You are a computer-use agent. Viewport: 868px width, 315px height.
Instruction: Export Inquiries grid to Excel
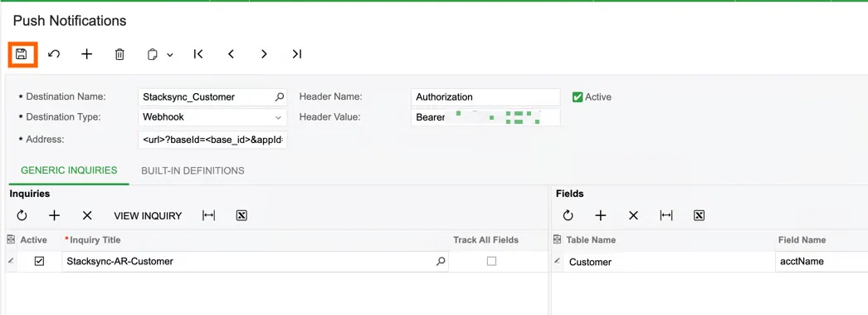pos(241,216)
